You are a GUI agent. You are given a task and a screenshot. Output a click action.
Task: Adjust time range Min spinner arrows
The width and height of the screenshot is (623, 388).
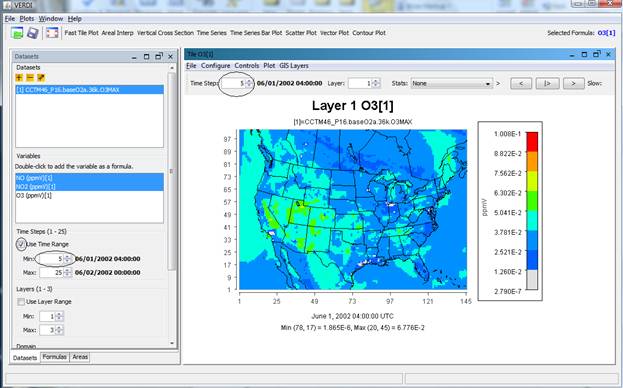click(68, 259)
